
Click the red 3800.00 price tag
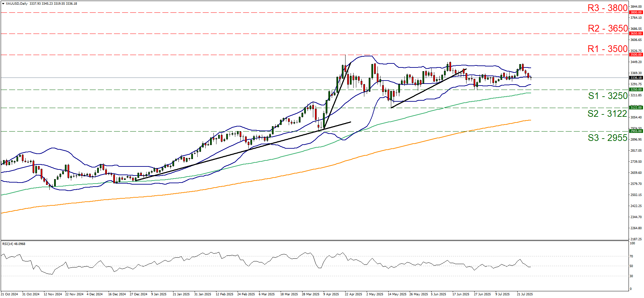(636, 12)
